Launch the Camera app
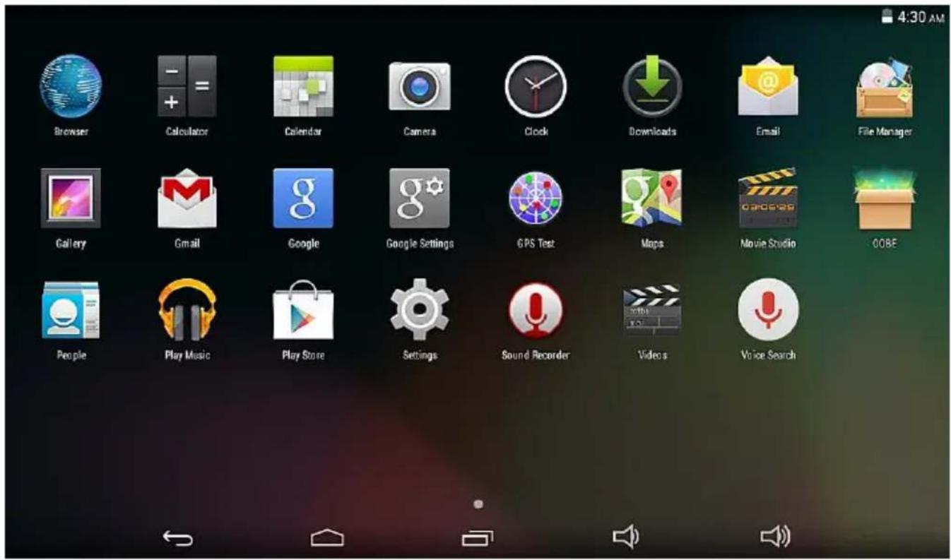The width and height of the screenshot is (951, 560). pos(419,86)
